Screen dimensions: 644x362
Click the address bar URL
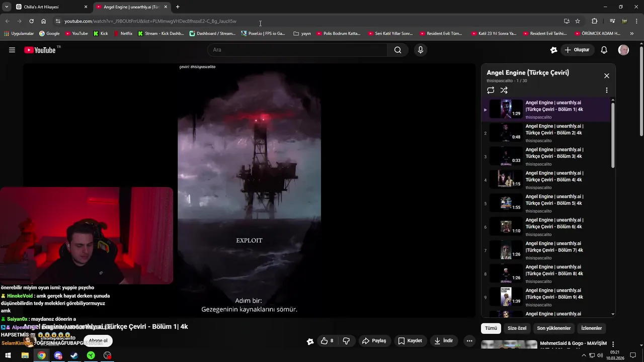(151, 21)
